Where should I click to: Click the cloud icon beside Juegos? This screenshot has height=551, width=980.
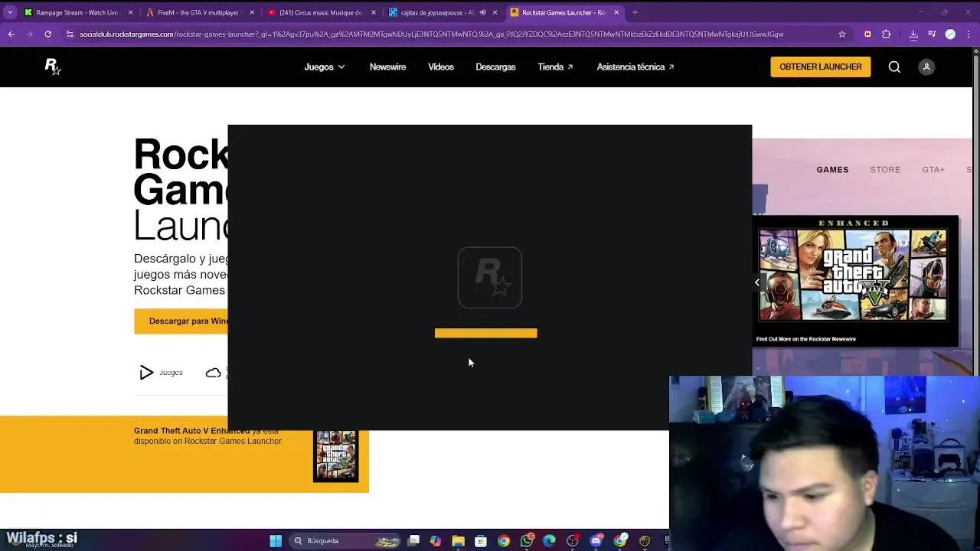click(214, 373)
